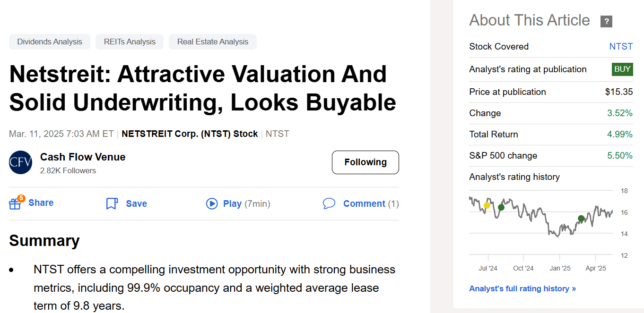Click the green rating dot near Jan '25
The width and height of the screenshot is (644, 313).
(x=581, y=219)
